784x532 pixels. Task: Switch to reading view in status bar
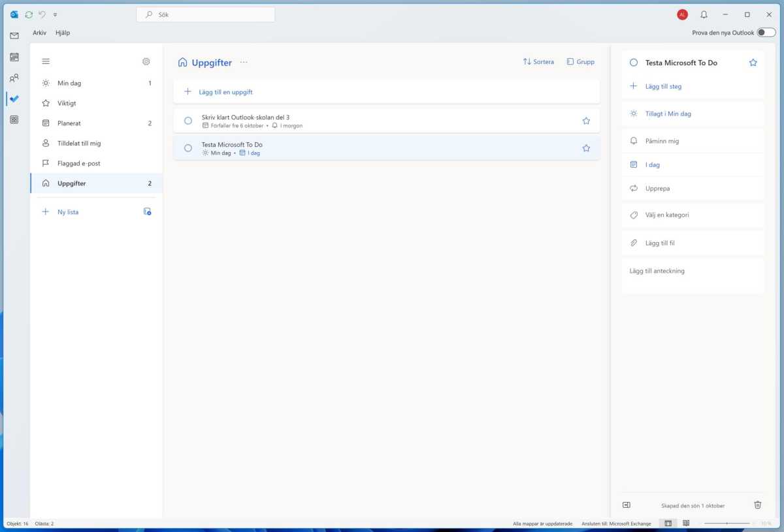pyautogui.click(x=686, y=524)
